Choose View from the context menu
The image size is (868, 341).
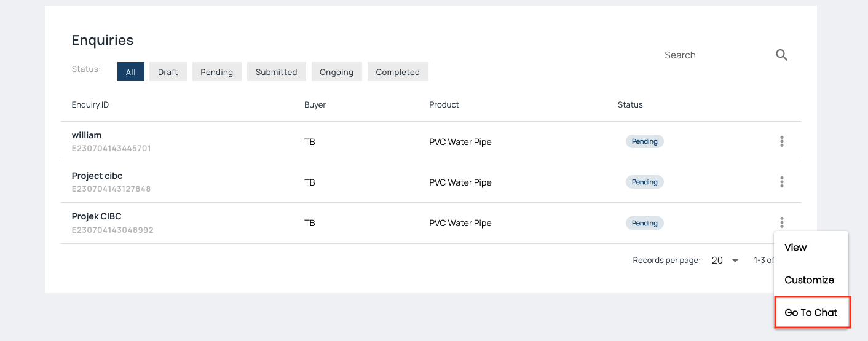[x=795, y=248]
